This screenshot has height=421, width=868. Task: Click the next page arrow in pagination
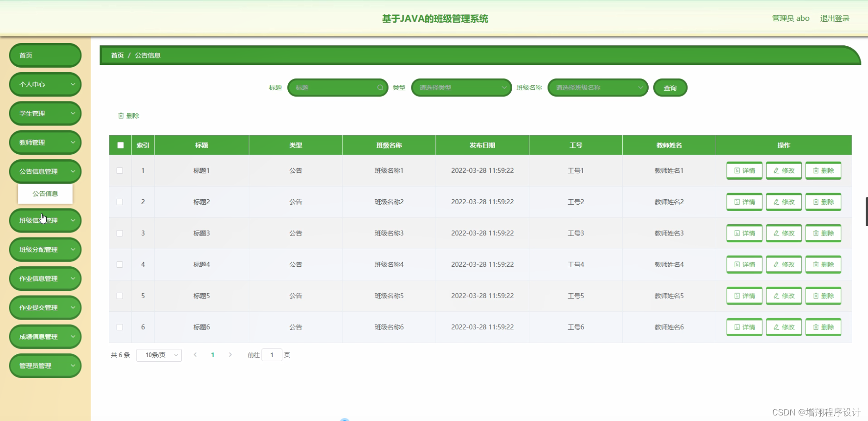coord(230,355)
